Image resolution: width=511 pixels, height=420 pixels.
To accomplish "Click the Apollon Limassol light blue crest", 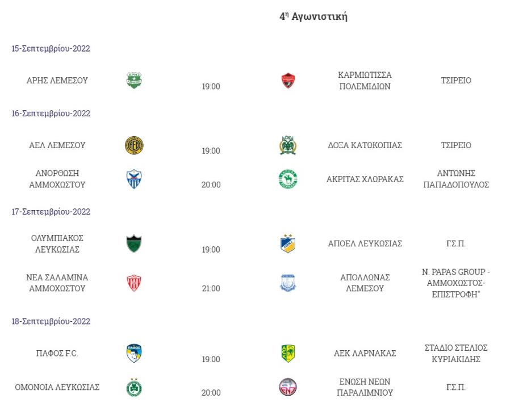I will coord(288,283).
